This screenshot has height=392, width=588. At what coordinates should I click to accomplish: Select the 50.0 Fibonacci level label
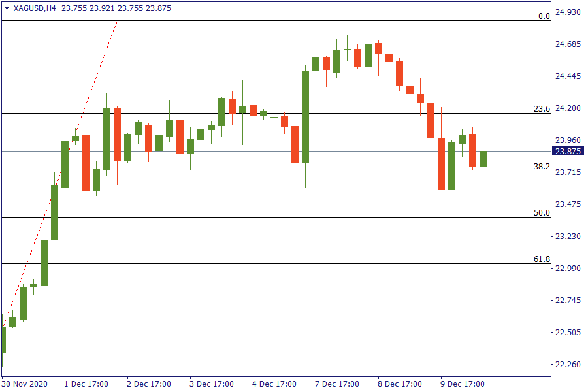click(x=542, y=213)
